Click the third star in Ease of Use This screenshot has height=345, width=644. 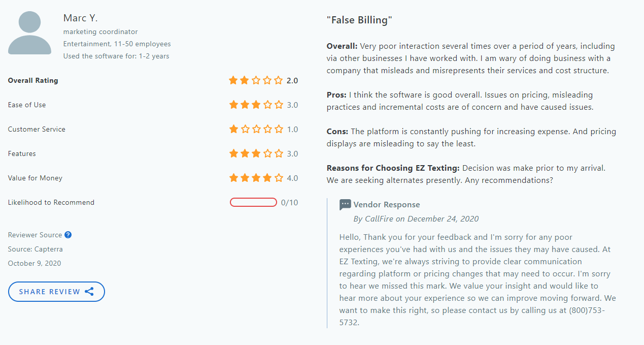point(255,105)
